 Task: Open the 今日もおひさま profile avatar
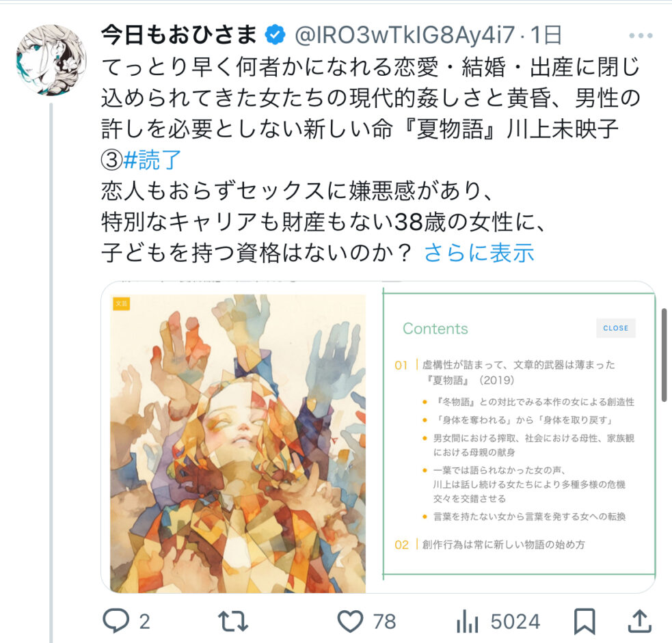coord(51,60)
